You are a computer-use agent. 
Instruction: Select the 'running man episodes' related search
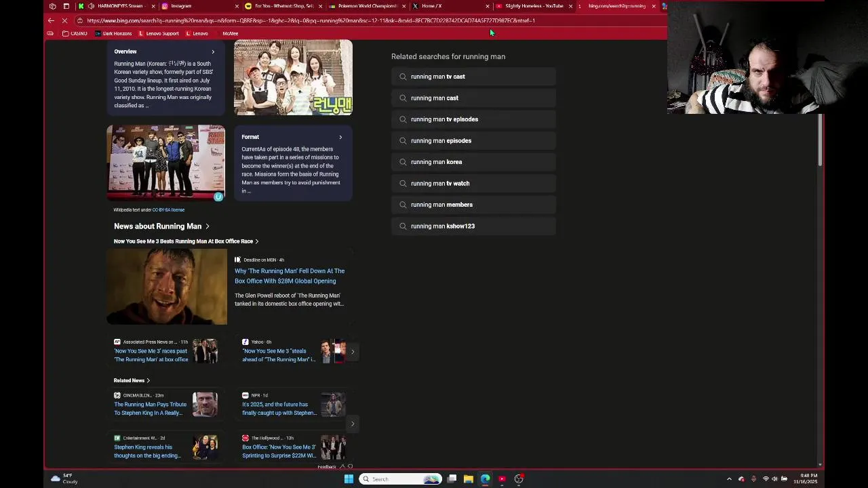click(473, 141)
